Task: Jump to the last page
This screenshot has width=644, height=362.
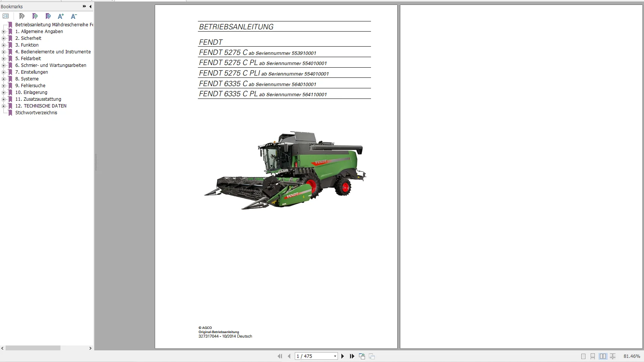Action: tap(352, 356)
